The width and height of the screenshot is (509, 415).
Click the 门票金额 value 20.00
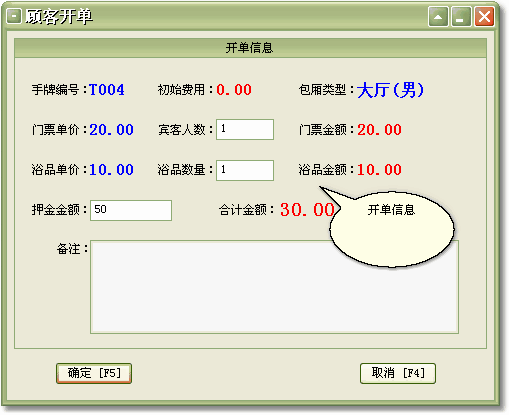point(379,130)
